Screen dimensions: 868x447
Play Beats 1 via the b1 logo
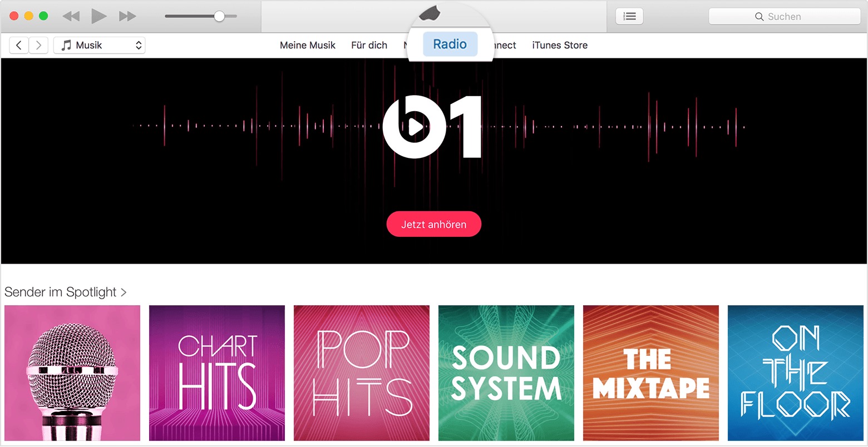point(432,127)
